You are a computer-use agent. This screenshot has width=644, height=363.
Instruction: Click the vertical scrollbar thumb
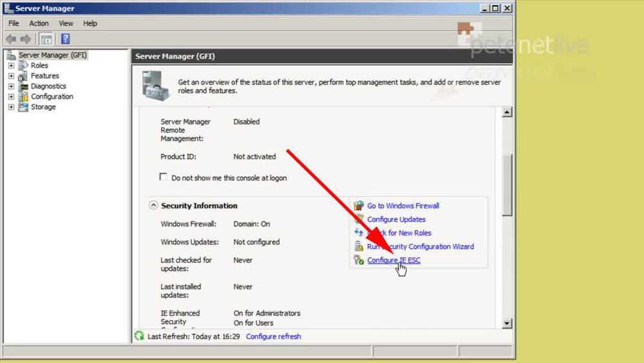point(507,184)
